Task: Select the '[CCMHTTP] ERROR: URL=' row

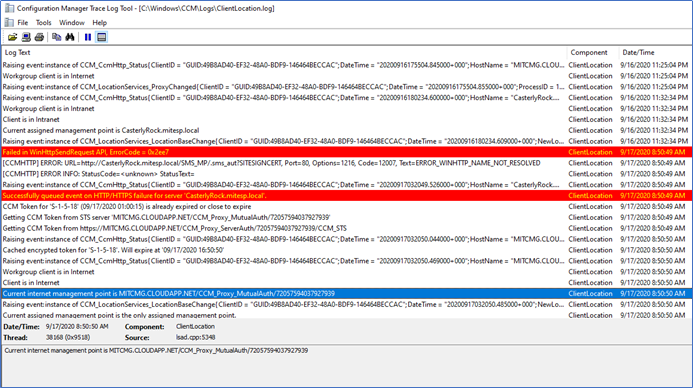Action: (346, 163)
